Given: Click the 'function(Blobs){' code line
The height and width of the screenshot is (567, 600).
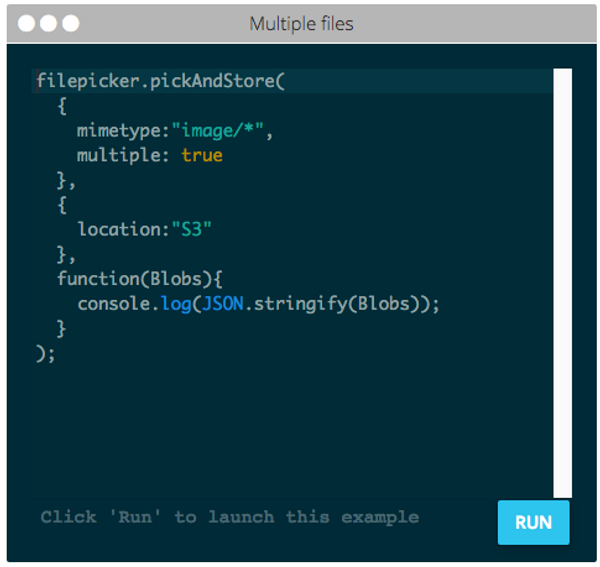Looking at the screenshot, I should pos(140,279).
